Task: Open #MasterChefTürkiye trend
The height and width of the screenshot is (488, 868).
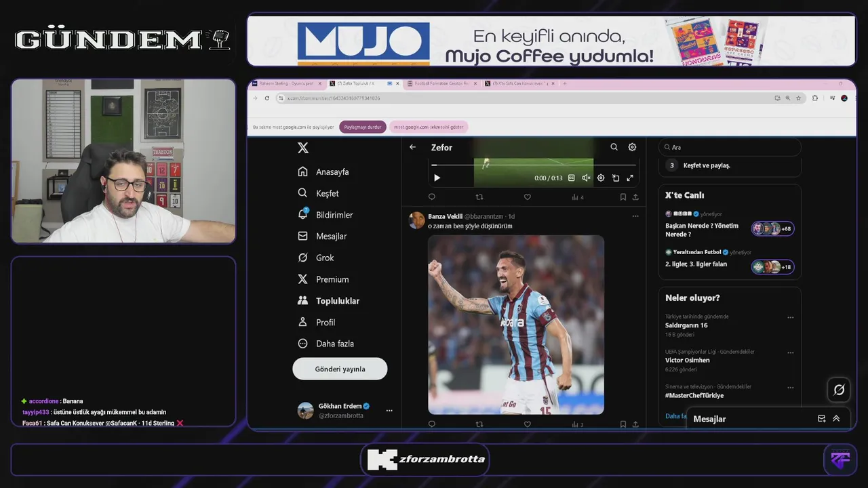Action: (694, 395)
